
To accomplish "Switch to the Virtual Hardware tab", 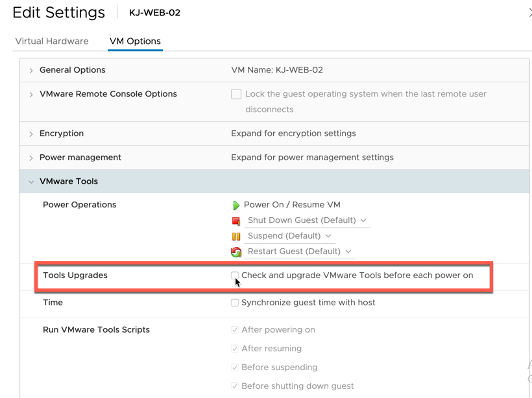I will coord(52,41).
